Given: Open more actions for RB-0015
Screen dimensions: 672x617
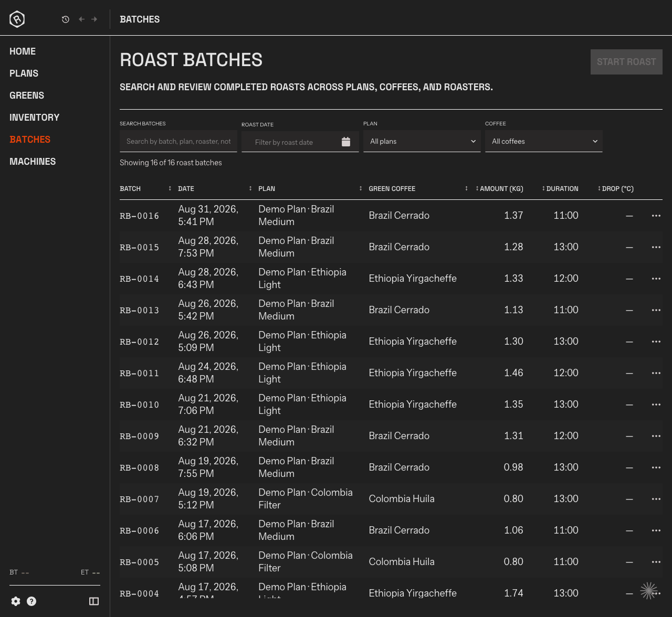Looking at the screenshot, I should (656, 247).
